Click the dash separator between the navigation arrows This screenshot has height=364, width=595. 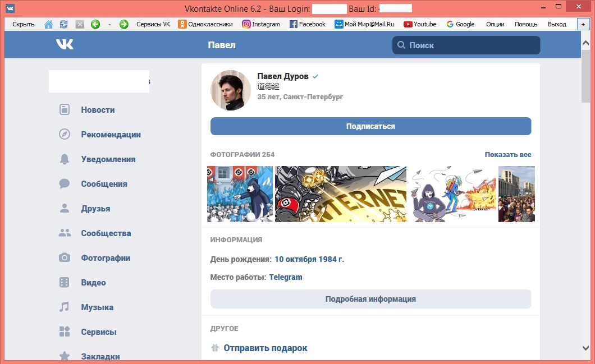[109, 24]
